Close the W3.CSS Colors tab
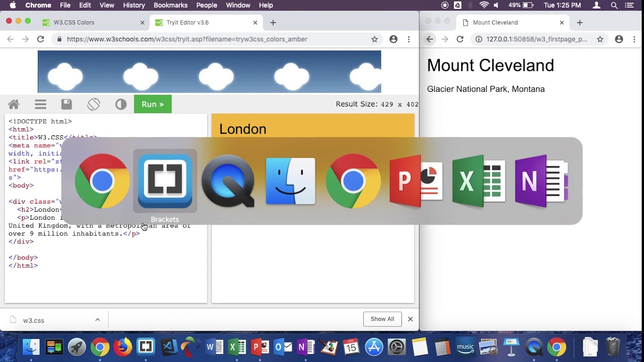Screen dimensions: 644x362 (142, 23)
